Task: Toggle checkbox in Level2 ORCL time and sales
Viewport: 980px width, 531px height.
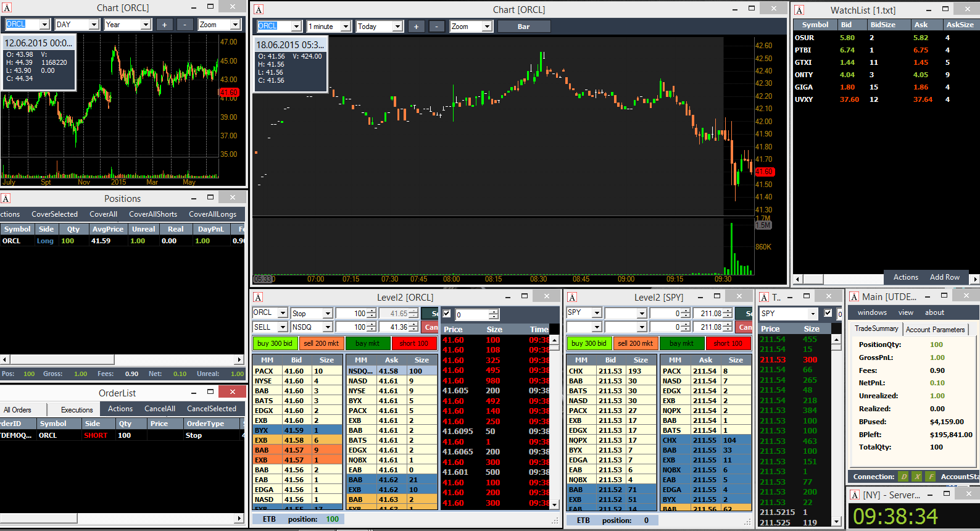Action: coord(447,314)
